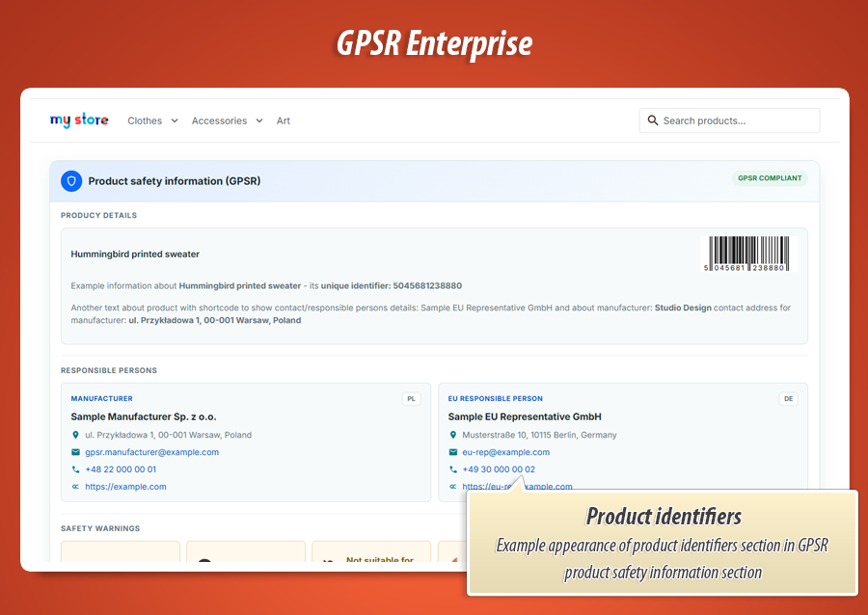Call +49 30 000 00 02
868x615 pixels.
(x=499, y=469)
